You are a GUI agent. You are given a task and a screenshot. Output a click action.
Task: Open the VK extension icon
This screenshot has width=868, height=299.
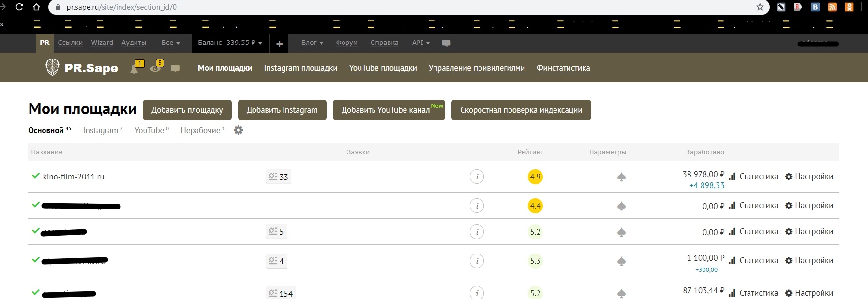815,7
